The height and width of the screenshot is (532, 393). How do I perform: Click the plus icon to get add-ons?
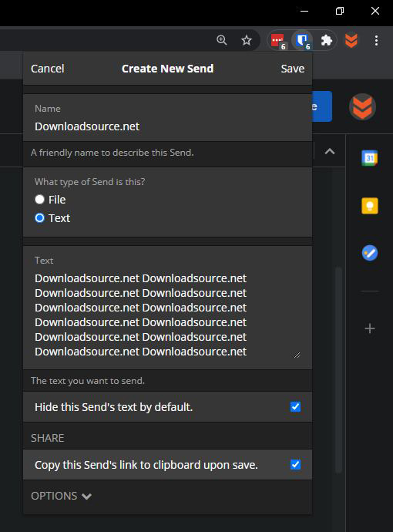(x=370, y=328)
